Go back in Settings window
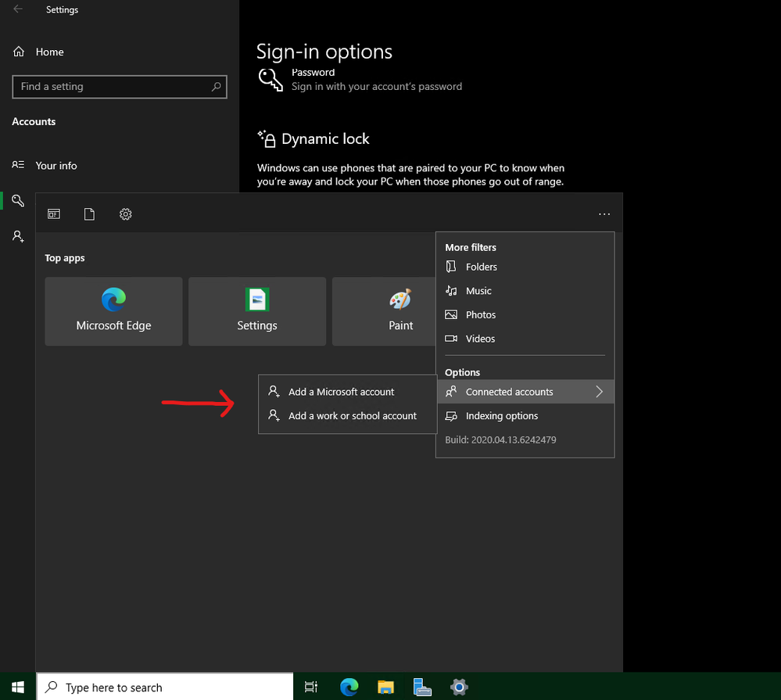 18,9
